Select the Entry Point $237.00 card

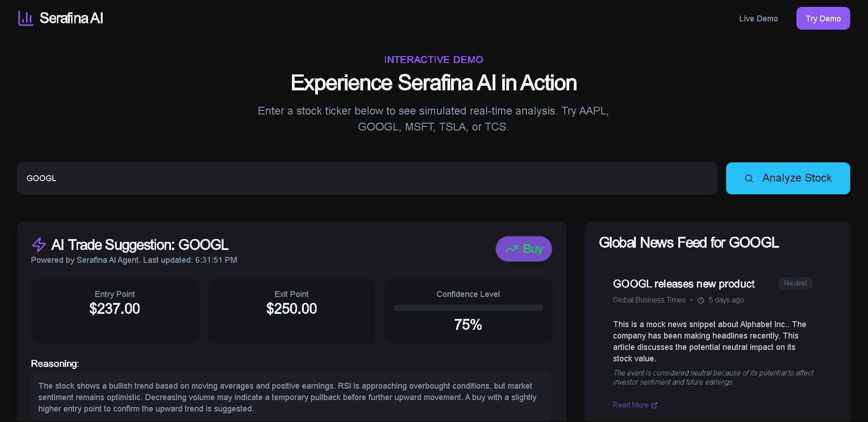coord(114,311)
